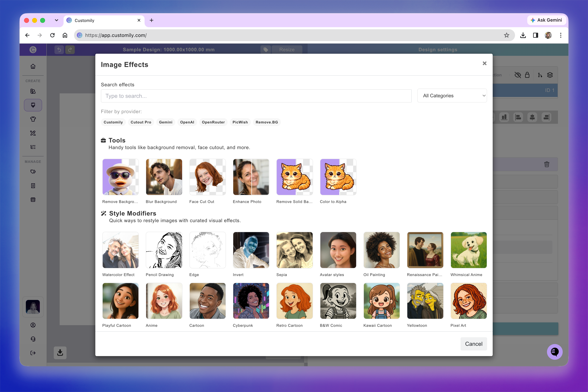Bookmark page with the star icon
The image size is (588, 392).
tap(507, 35)
